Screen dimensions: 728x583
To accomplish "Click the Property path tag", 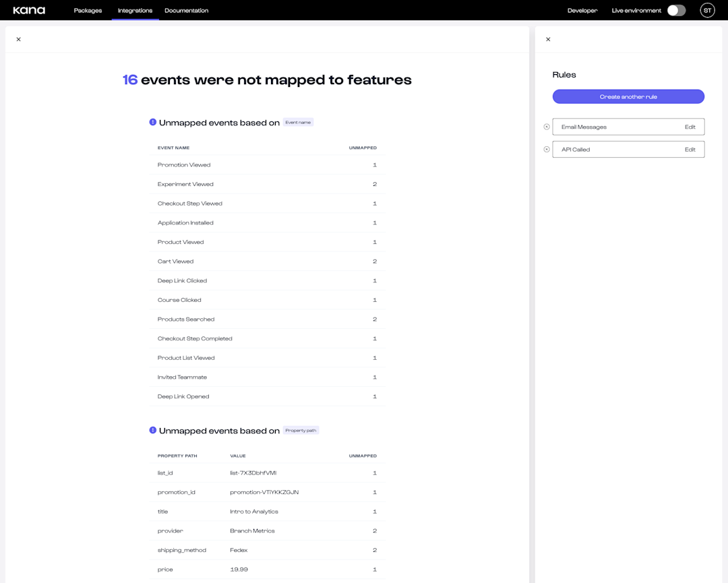I will [x=301, y=430].
